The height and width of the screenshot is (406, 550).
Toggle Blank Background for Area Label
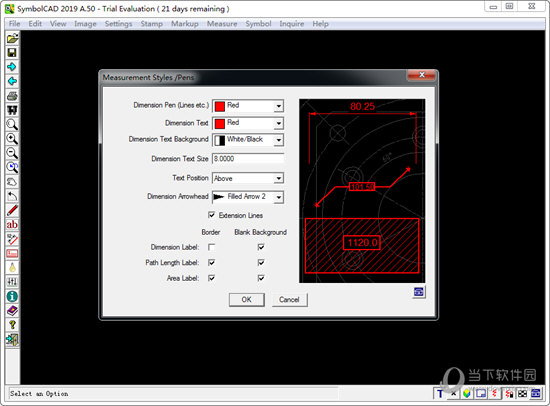[261, 278]
